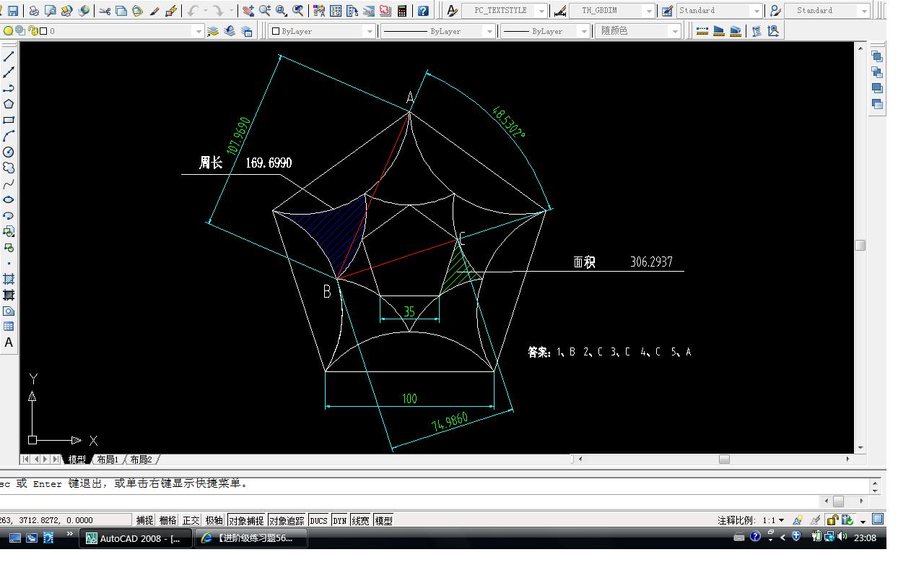Select the Revision Cloud tool
Screen dimensions: 924x578
(x=9, y=168)
